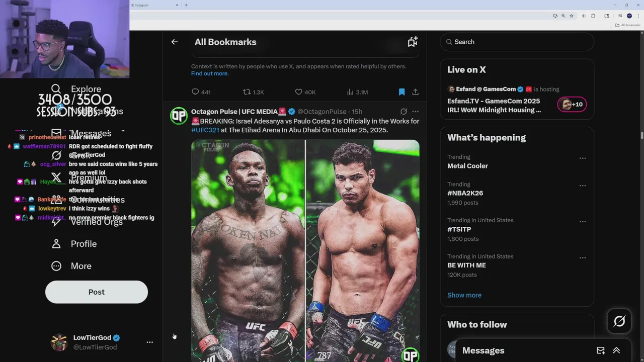Open the Chrome profile avatar
Screen dimensions: 644x362
[629, 16]
